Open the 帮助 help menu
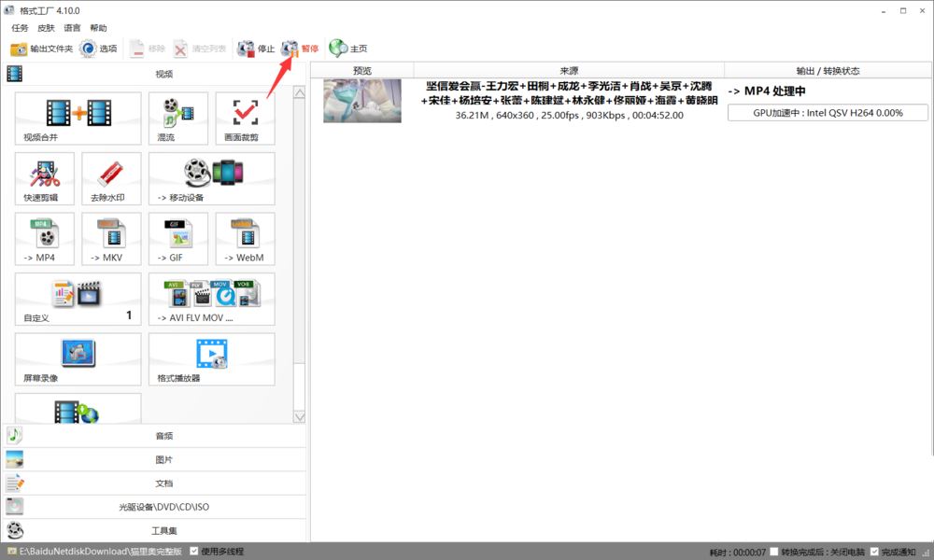Screen dimensions: 934x560 click(x=98, y=28)
